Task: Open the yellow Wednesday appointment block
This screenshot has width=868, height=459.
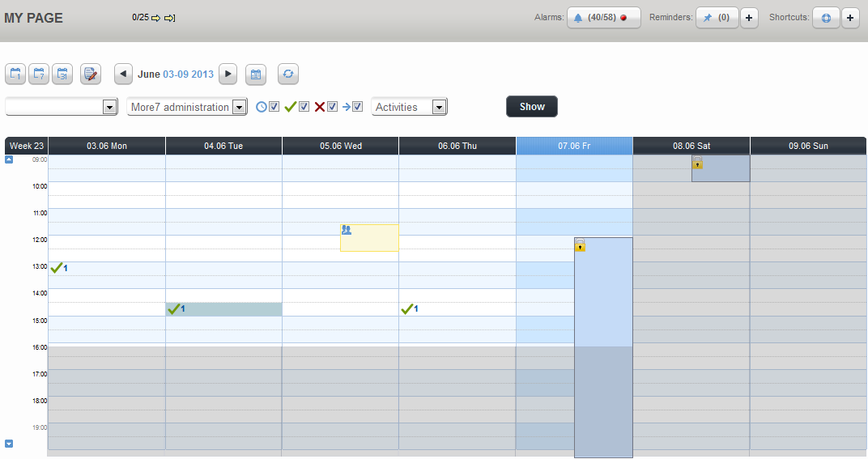Action: (369, 238)
